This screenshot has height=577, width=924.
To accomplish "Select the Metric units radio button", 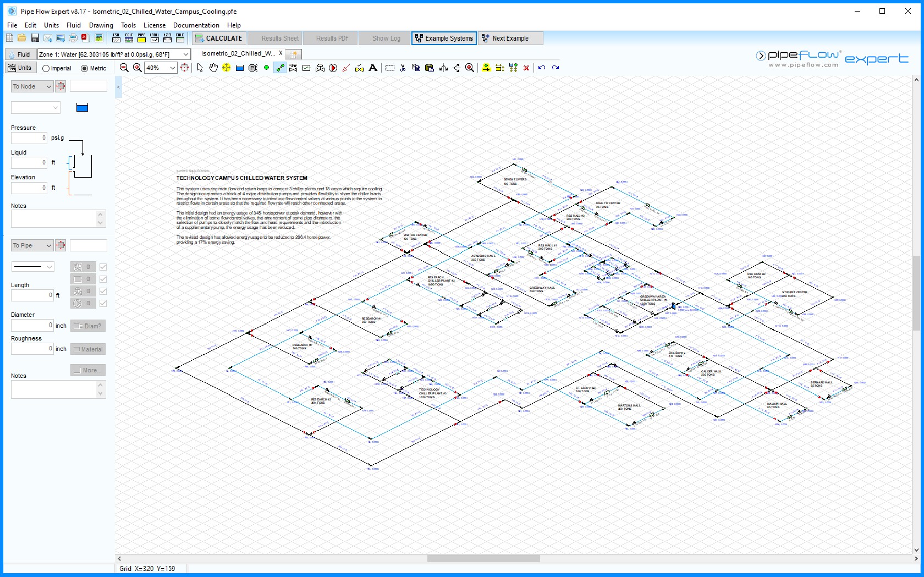I will [85, 68].
